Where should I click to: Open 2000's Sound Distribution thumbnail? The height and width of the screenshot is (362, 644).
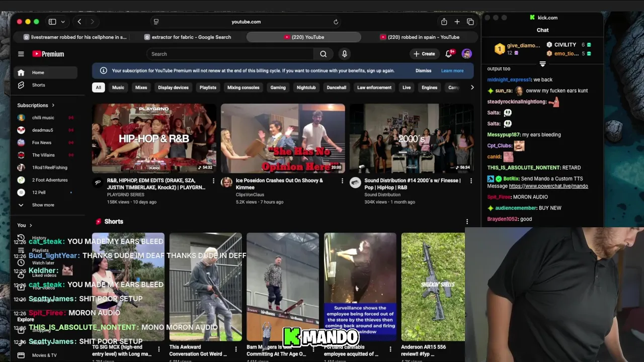pyautogui.click(x=412, y=138)
